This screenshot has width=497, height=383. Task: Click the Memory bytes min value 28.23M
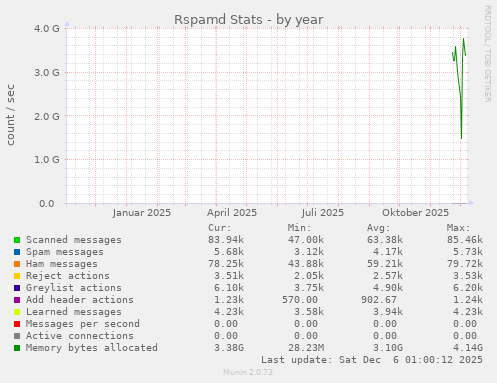click(306, 348)
